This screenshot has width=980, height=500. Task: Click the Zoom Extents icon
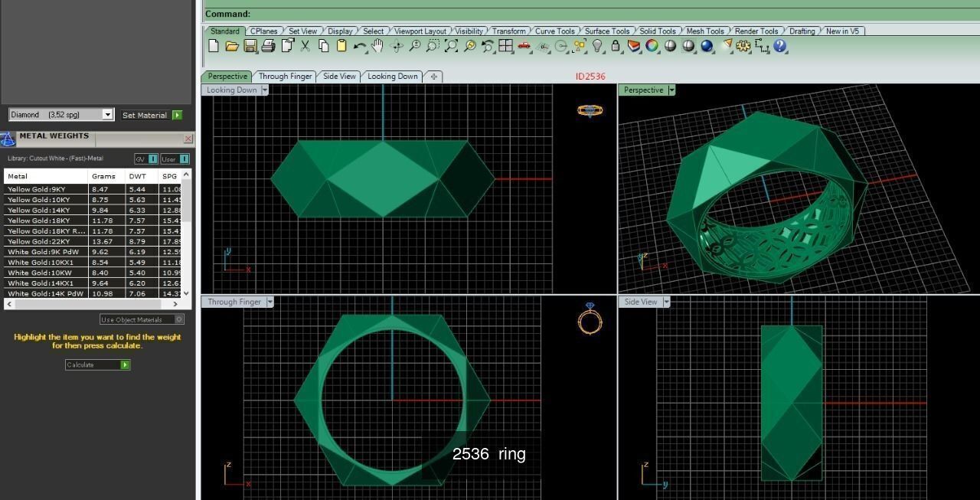coord(452,46)
